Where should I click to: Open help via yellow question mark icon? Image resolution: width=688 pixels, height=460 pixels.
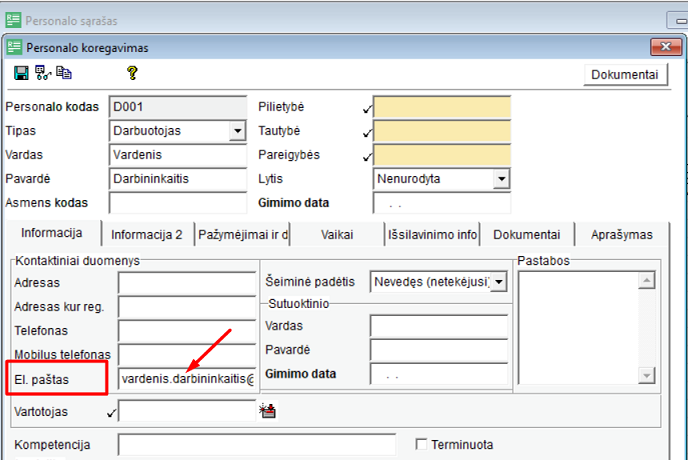click(x=131, y=73)
